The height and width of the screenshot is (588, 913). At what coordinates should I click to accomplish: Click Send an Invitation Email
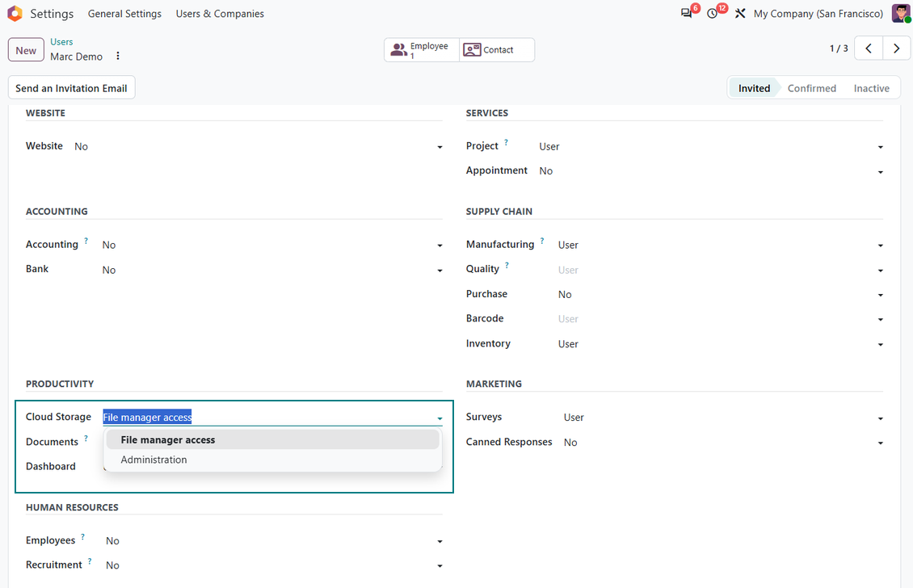click(x=71, y=88)
